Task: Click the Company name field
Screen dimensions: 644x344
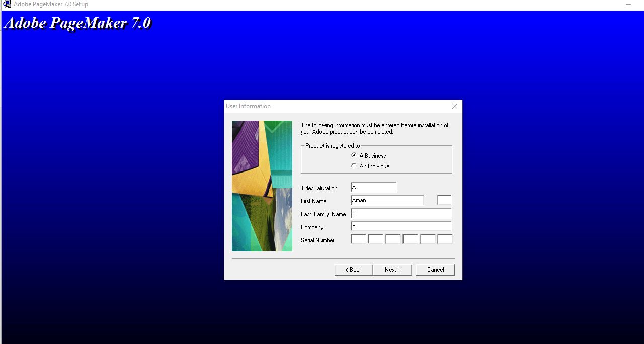Action: 400,226
